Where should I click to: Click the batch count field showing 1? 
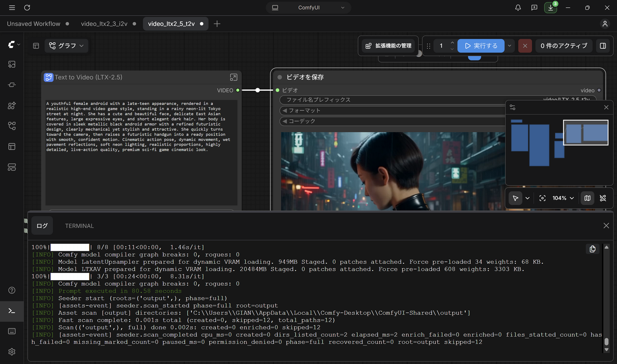click(x=441, y=46)
